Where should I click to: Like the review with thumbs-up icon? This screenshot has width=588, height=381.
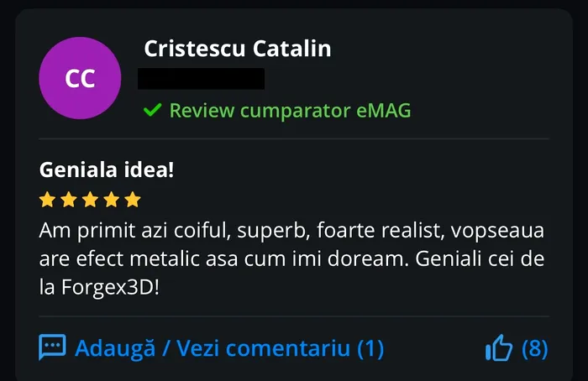[x=499, y=347]
